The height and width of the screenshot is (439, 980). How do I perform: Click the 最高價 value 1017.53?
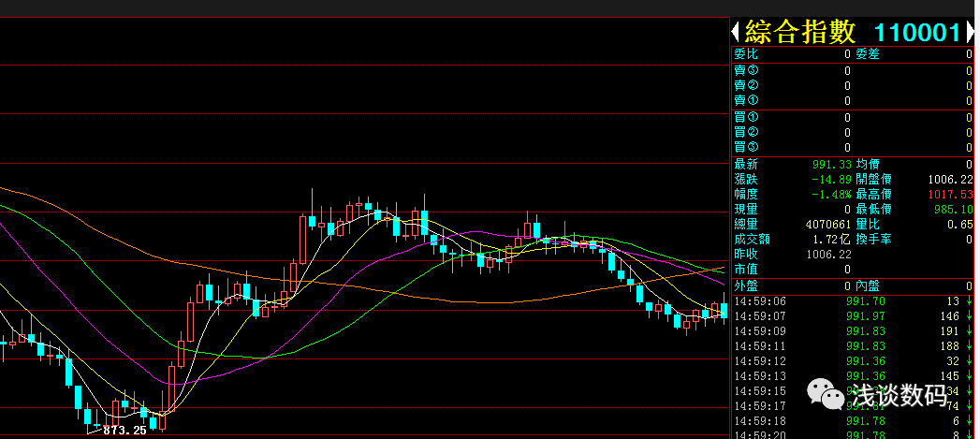pyautogui.click(x=951, y=195)
